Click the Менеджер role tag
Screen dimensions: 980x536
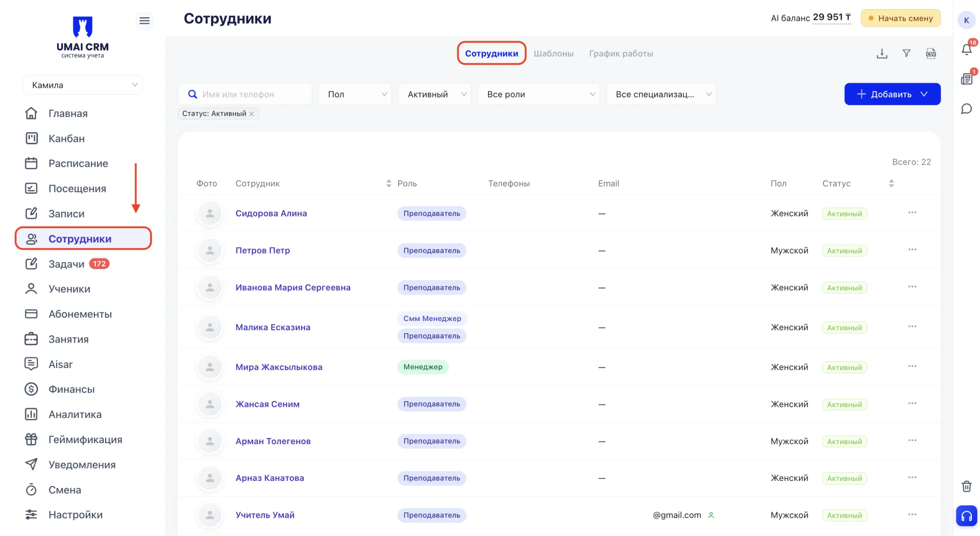pyautogui.click(x=423, y=367)
